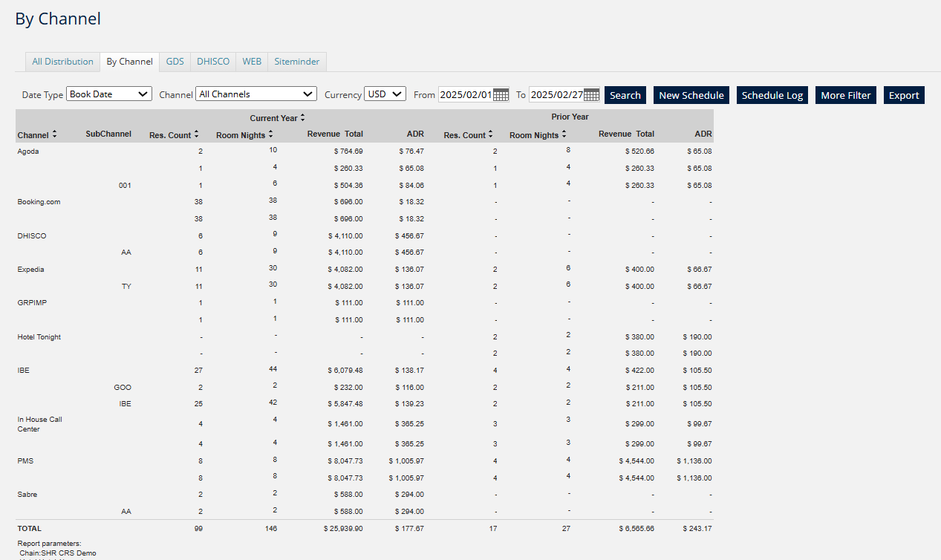Click the Prior Year group header
Screen dimensions: 941x560
point(570,117)
